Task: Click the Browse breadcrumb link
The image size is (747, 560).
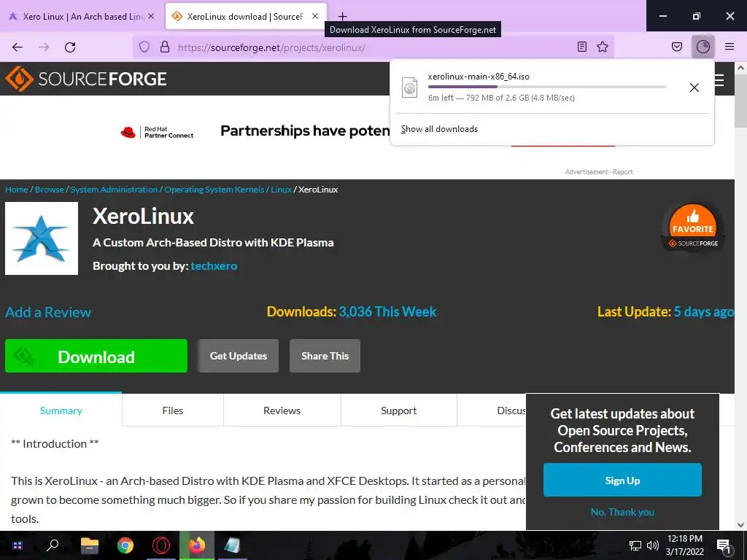Action: point(50,190)
